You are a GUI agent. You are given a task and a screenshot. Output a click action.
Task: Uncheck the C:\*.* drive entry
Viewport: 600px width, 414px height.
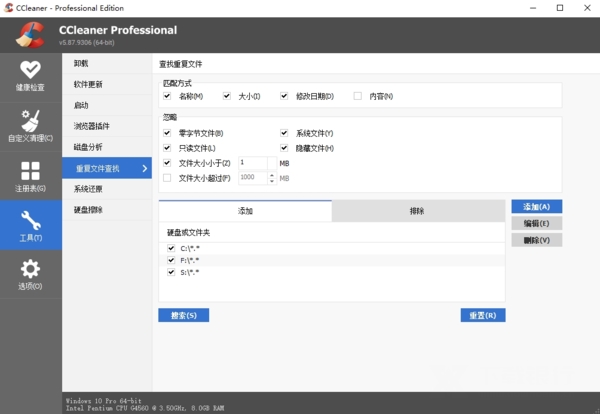coord(171,248)
